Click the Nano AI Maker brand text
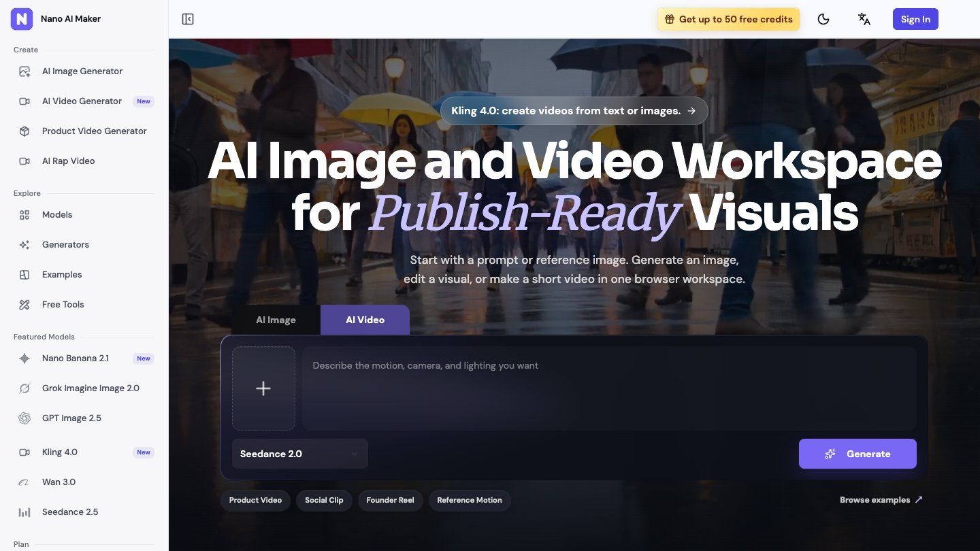 point(71,19)
